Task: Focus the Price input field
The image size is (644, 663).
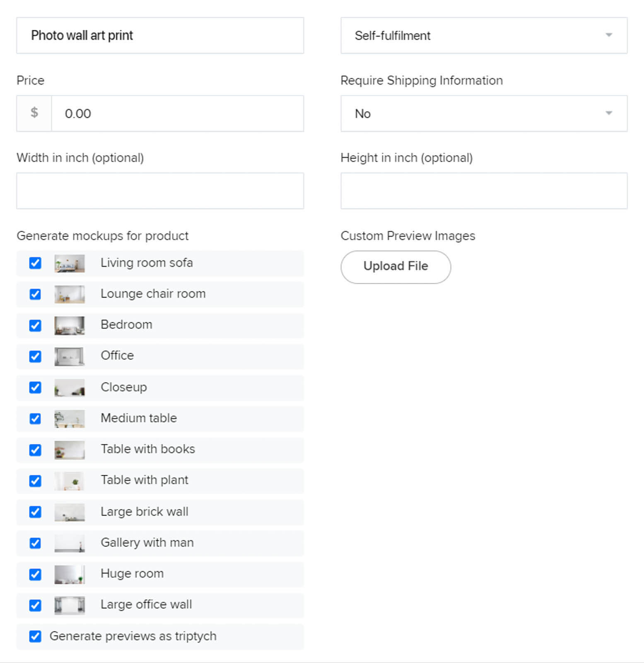Action: coord(177,114)
